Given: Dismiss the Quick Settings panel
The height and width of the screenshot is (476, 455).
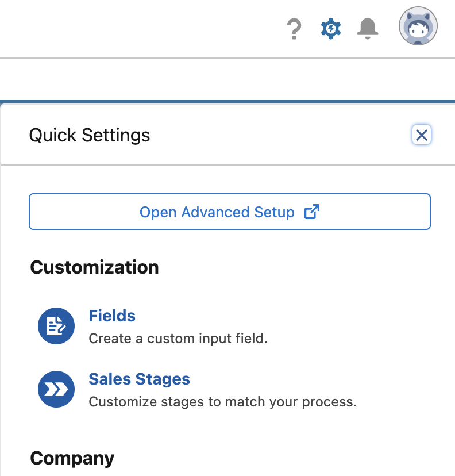Looking at the screenshot, I should 422,135.
